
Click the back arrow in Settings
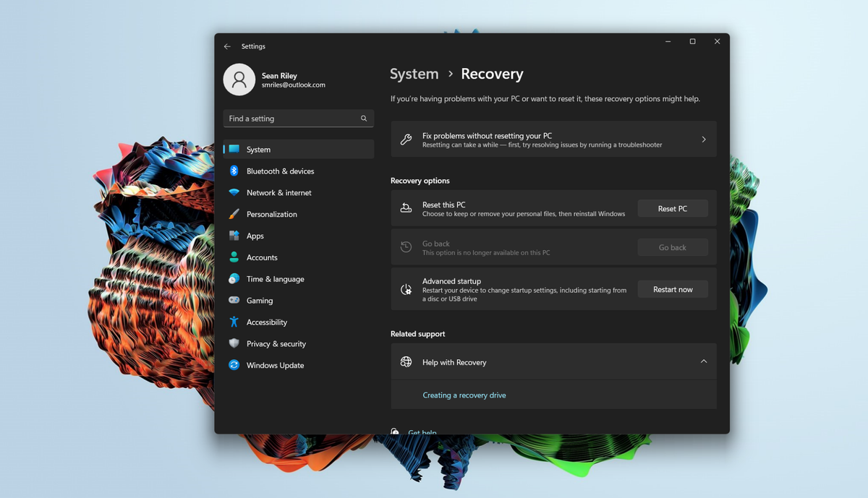click(226, 46)
